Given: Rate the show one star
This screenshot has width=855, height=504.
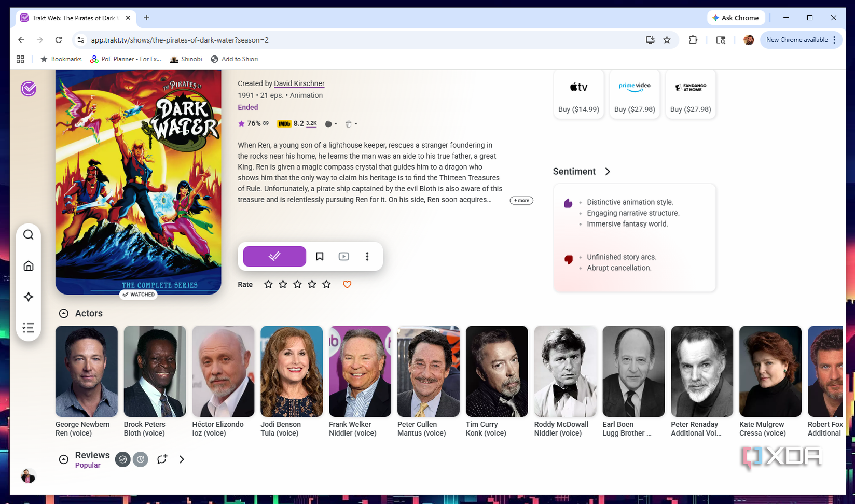Looking at the screenshot, I should (x=268, y=284).
